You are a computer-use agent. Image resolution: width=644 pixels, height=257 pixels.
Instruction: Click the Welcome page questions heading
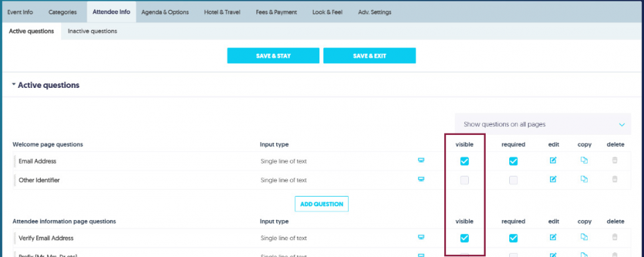click(x=48, y=144)
